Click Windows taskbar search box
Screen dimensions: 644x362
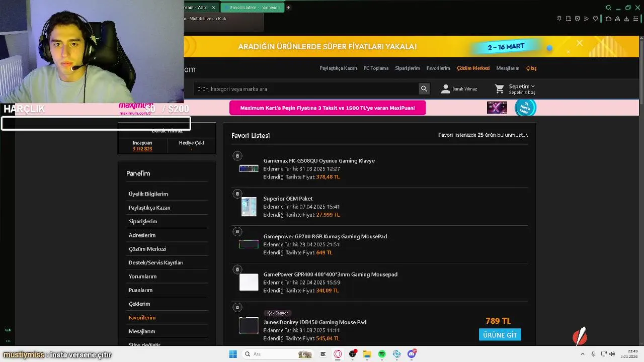[x=278, y=354]
